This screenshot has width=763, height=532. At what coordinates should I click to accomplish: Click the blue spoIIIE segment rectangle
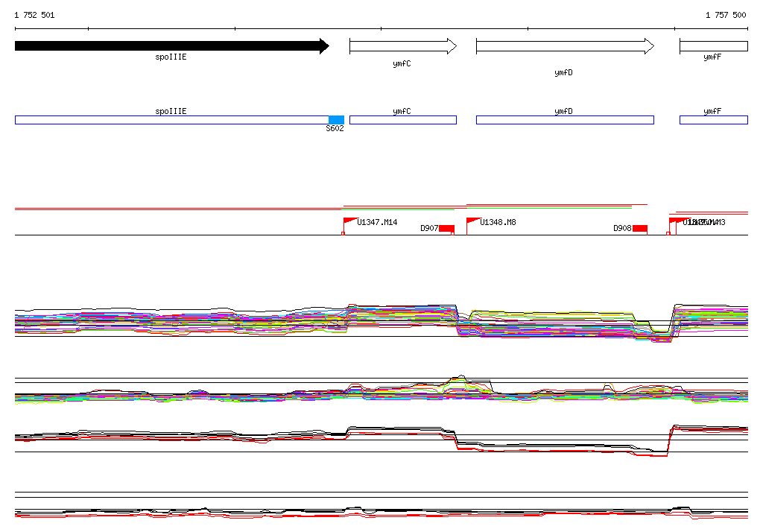172,120
